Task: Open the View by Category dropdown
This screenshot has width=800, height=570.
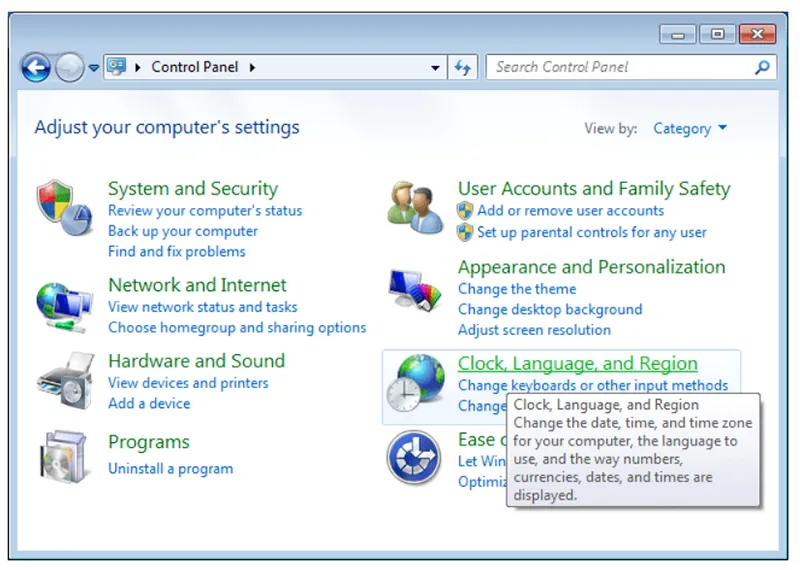Action: pyautogui.click(x=690, y=128)
